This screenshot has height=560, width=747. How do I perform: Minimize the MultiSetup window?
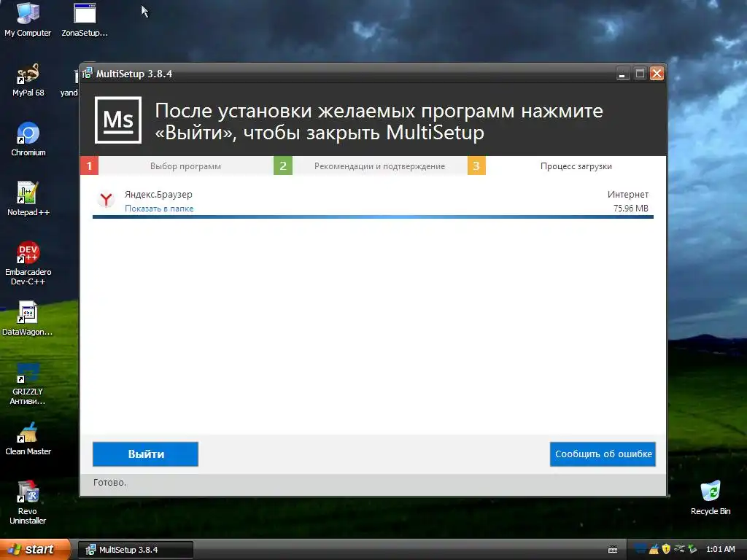coord(622,74)
